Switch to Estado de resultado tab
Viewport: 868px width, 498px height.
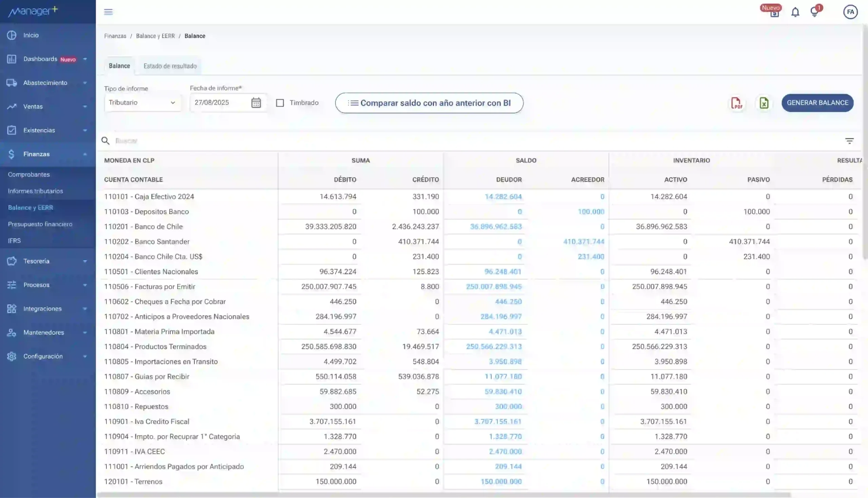tap(170, 66)
